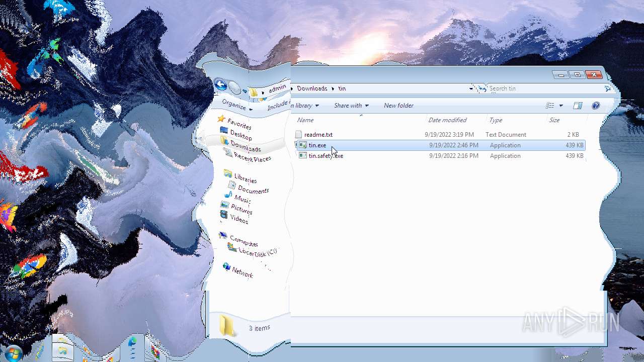Open Network in the navigation pane
The height and width of the screenshot is (362, 644).
click(243, 272)
